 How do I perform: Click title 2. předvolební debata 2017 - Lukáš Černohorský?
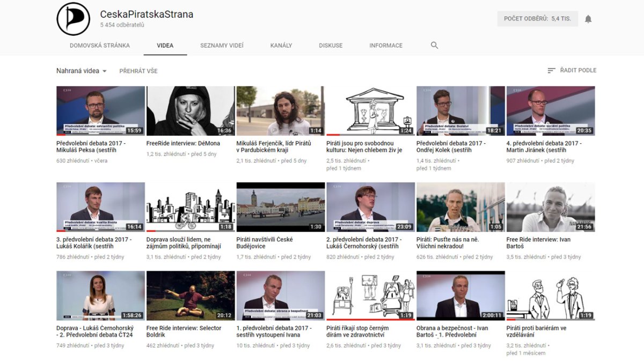(364, 243)
